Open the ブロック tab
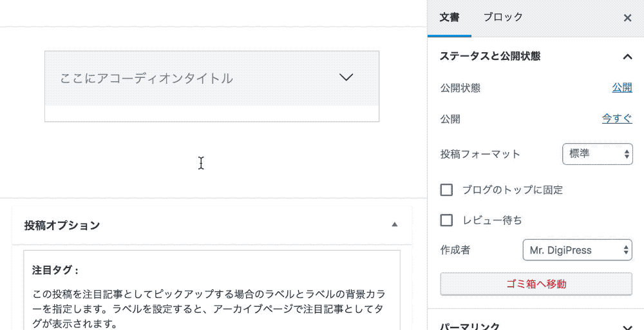The width and height of the screenshot is (644, 330). 503,18
